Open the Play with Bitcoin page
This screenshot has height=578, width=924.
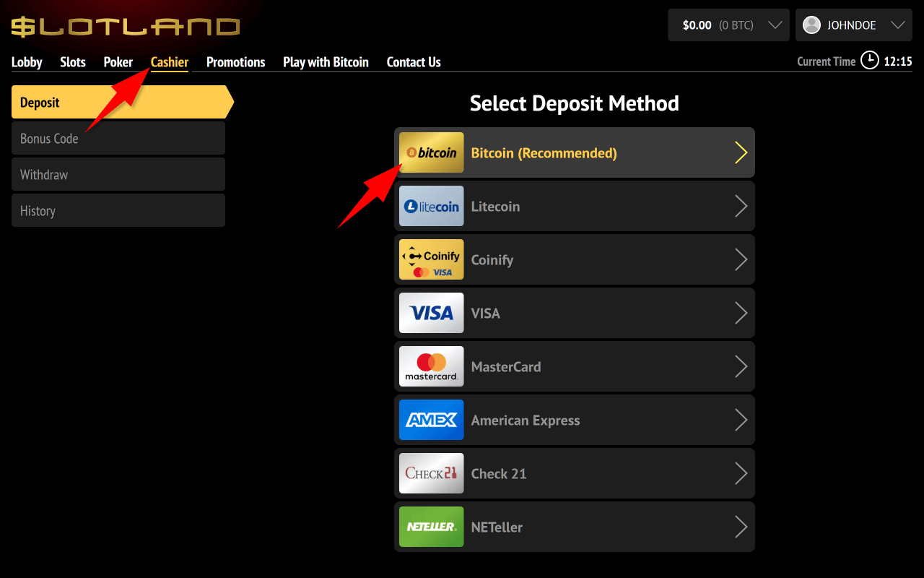click(326, 62)
